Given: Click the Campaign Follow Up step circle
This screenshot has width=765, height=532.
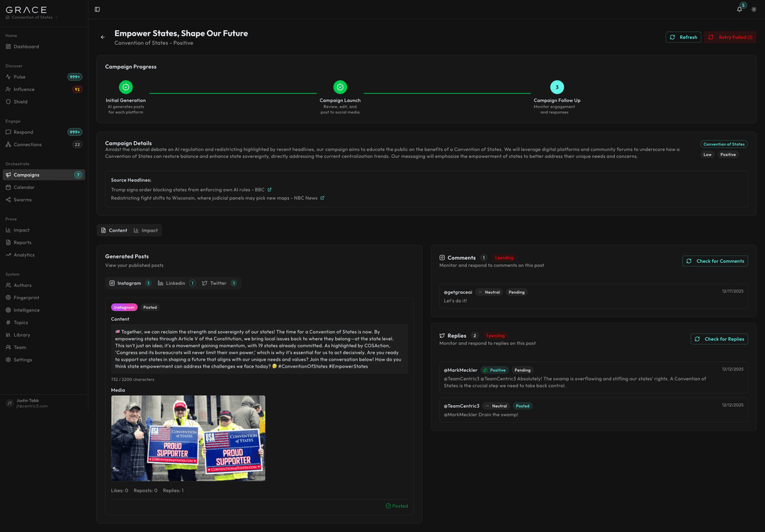Looking at the screenshot, I should point(557,87).
